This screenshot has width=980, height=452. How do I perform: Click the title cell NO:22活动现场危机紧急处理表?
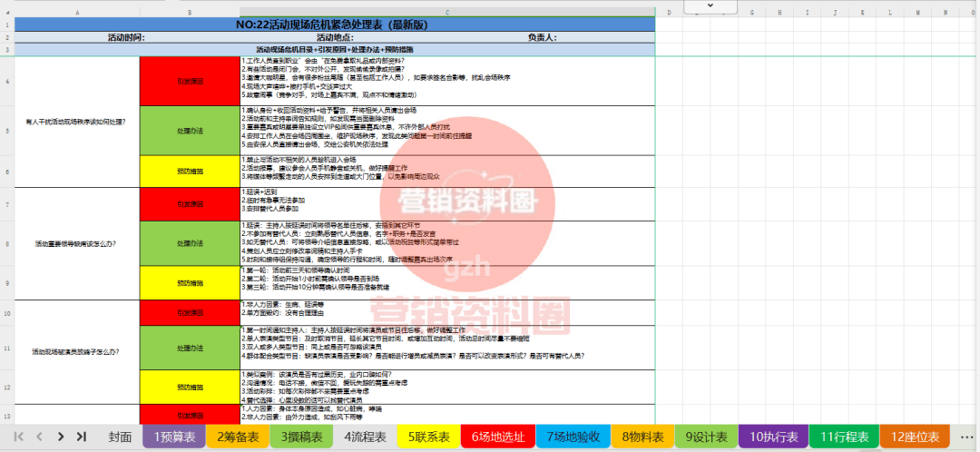[x=334, y=25]
